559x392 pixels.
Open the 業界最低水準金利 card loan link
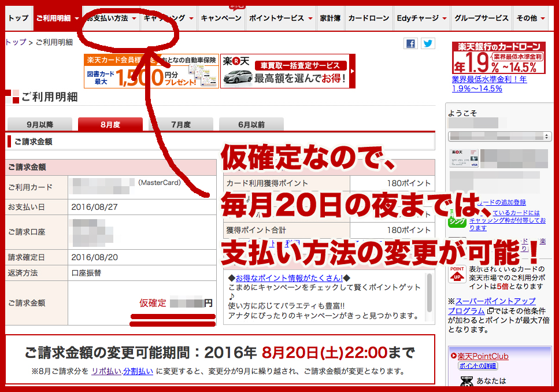click(489, 84)
